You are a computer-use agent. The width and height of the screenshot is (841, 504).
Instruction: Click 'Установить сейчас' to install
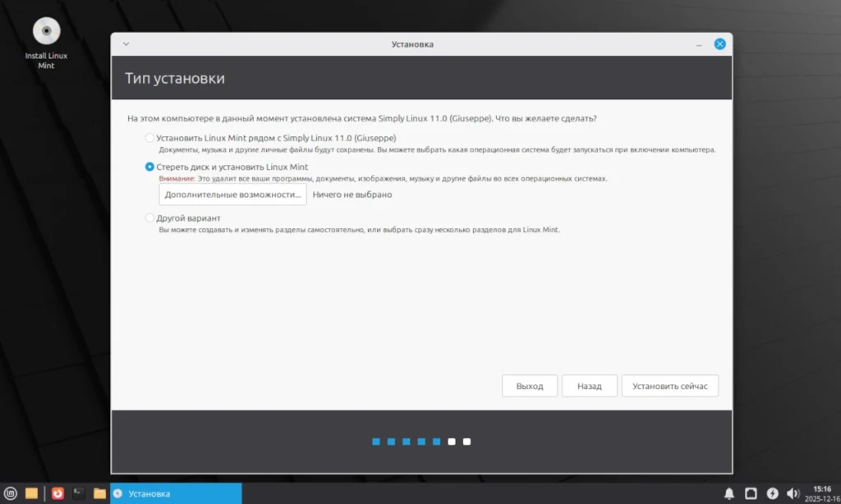669,386
